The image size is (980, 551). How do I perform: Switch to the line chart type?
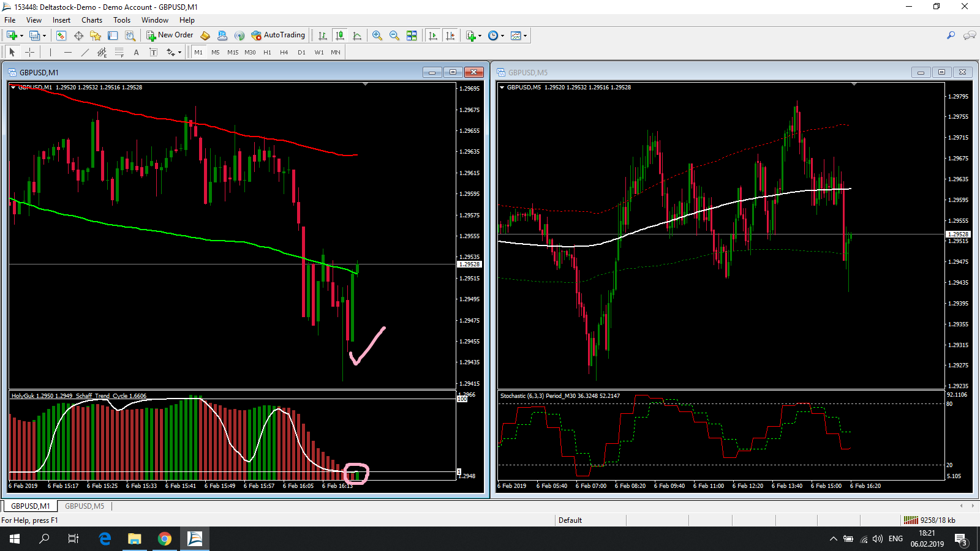pyautogui.click(x=357, y=36)
